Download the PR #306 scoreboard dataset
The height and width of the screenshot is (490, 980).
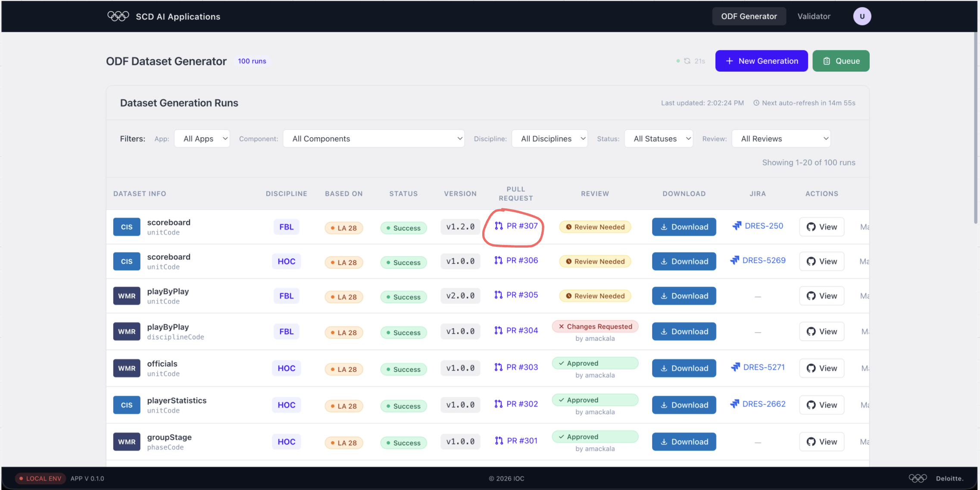coord(684,261)
